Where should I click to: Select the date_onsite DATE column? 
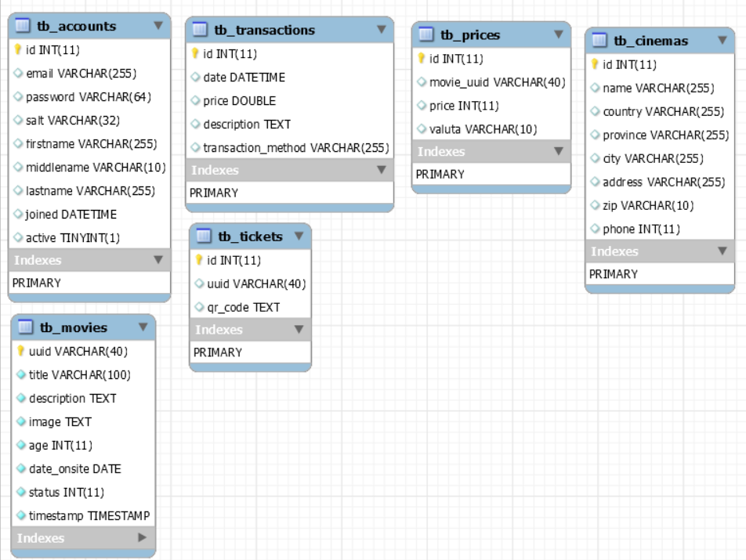75,468
